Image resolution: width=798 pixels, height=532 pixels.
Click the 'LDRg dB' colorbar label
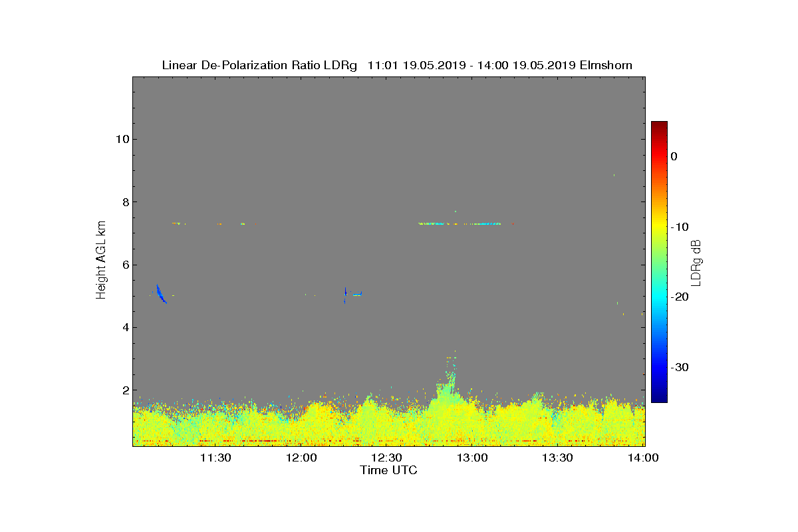[x=696, y=262]
